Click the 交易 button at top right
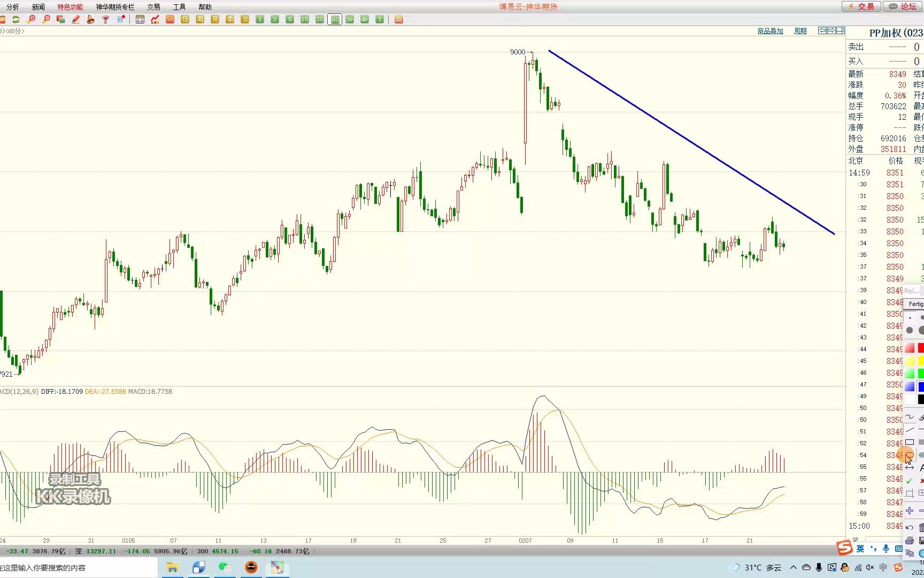924x578 pixels. [861, 6]
